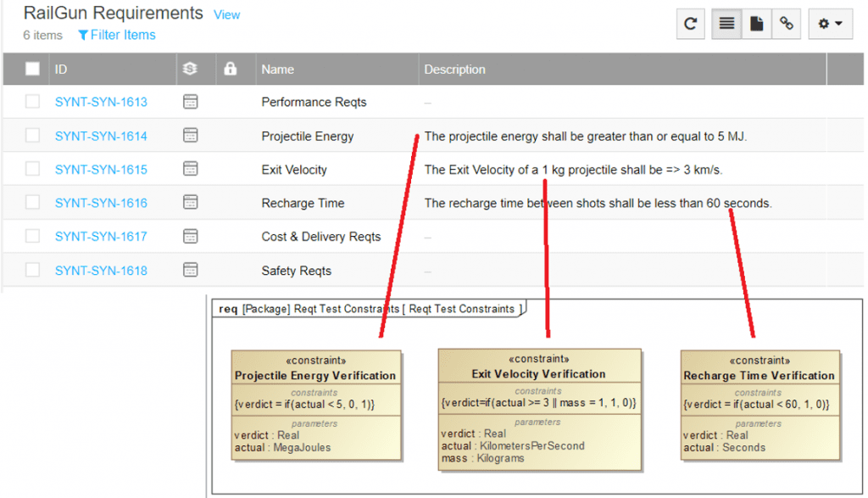Click item type icon for Projectile Energy row
The width and height of the screenshot is (868, 498).
coord(191,136)
